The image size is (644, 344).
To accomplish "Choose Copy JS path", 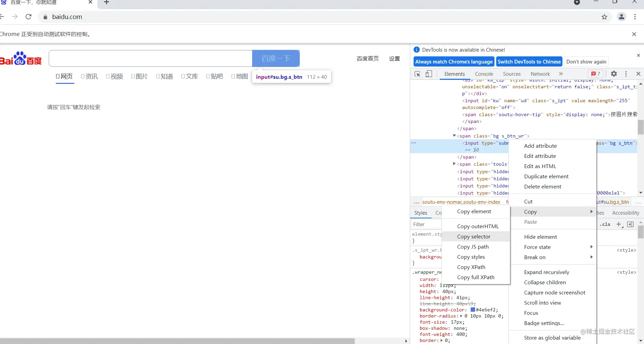I will click(476, 247).
